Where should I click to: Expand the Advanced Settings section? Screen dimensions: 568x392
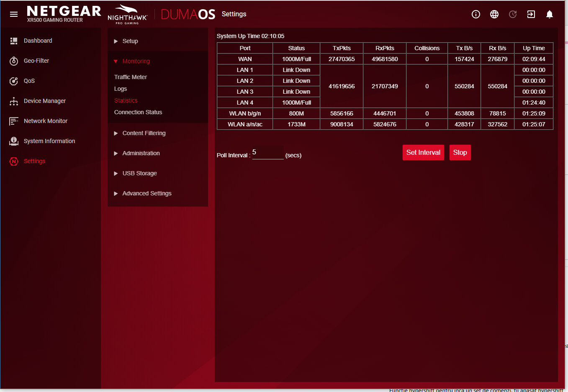pyautogui.click(x=158, y=193)
